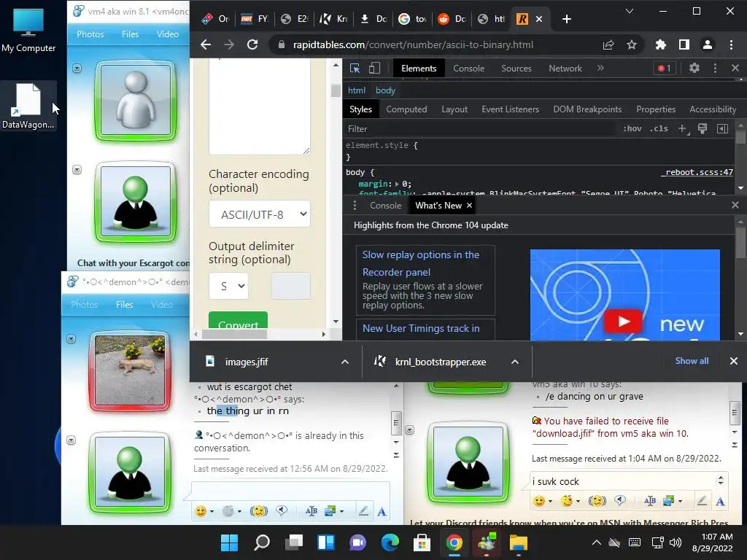The height and width of the screenshot is (560, 747).
Task: Open wink picker in vm5 chat
Action: pyautogui.click(x=570, y=500)
